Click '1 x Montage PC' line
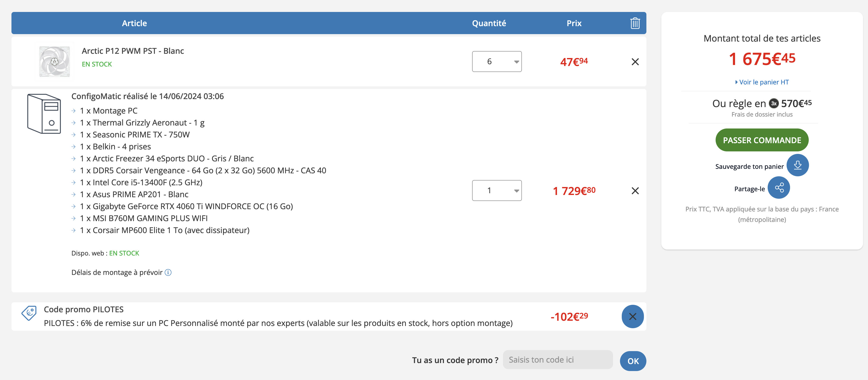868x380 pixels. click(109, 111)
